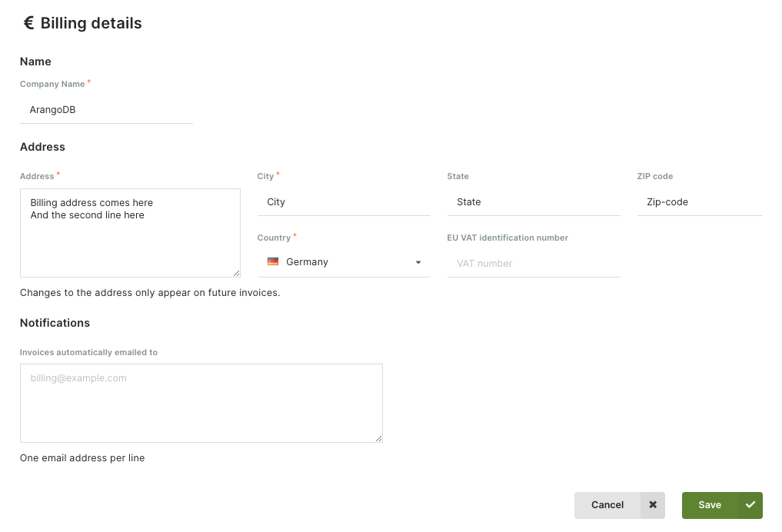Image resolution: width=782 pixels, height=532 pixels.
Task: Click the Notifications section heading
Action: 55,323
